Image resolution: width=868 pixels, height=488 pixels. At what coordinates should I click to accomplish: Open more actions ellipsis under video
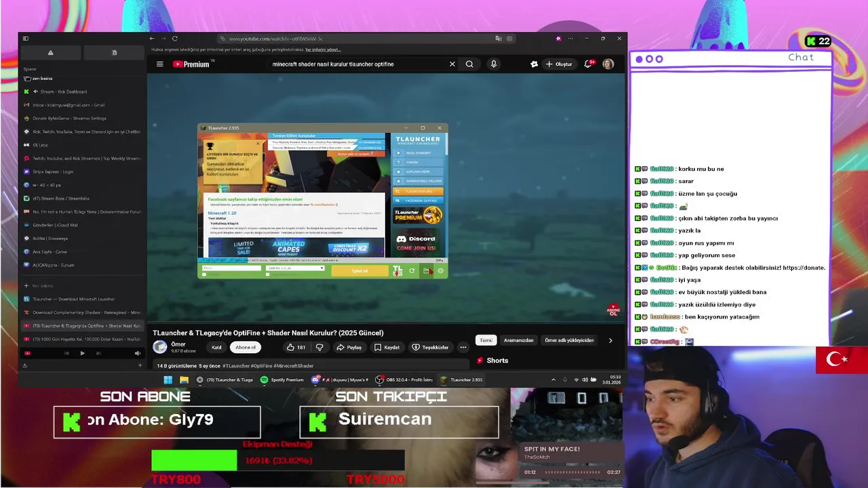[463, 348]
